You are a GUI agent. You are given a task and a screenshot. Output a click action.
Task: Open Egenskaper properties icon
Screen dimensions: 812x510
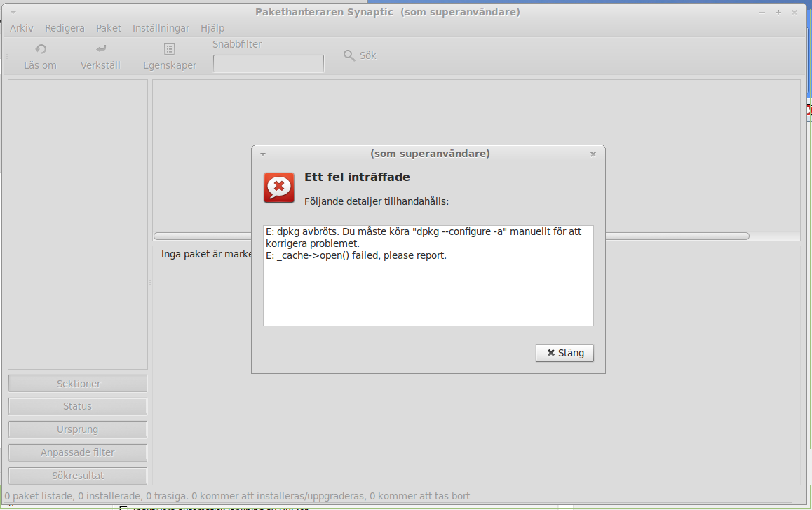coord(169,49)
